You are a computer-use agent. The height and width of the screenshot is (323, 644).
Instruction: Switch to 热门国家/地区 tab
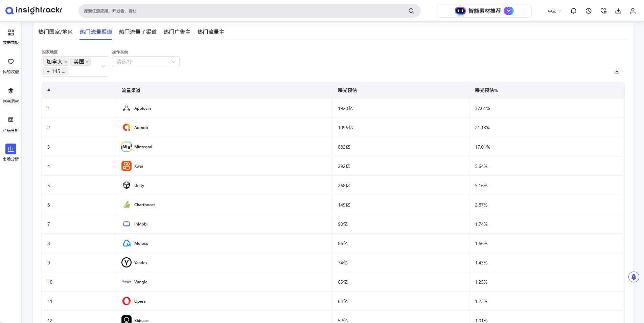tap(55, 32)
